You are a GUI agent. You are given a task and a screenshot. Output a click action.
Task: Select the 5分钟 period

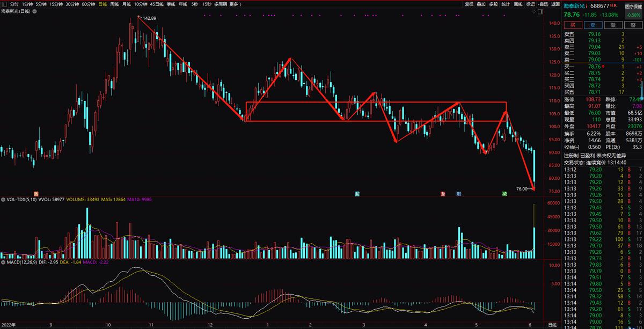click(x=41, y=4)
